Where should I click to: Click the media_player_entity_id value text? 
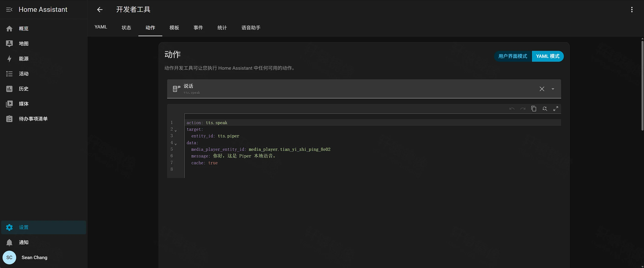click(289, 149)
